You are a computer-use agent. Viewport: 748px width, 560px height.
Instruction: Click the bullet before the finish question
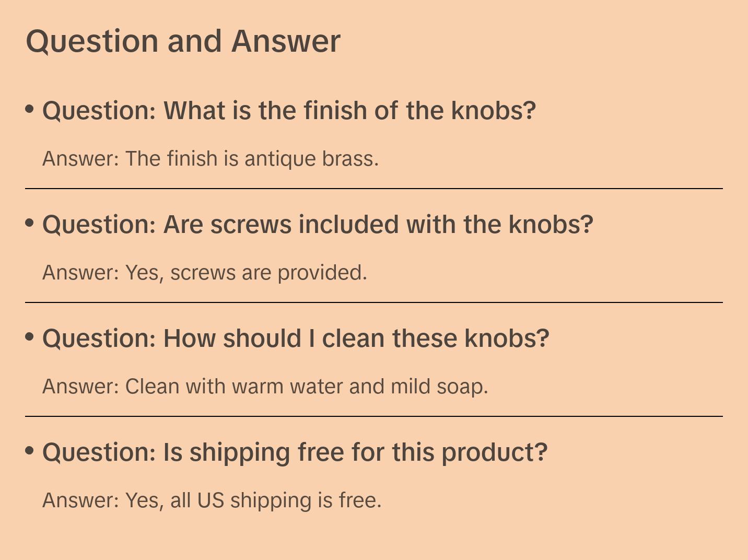pyautogui.click(x=30, y=109)
